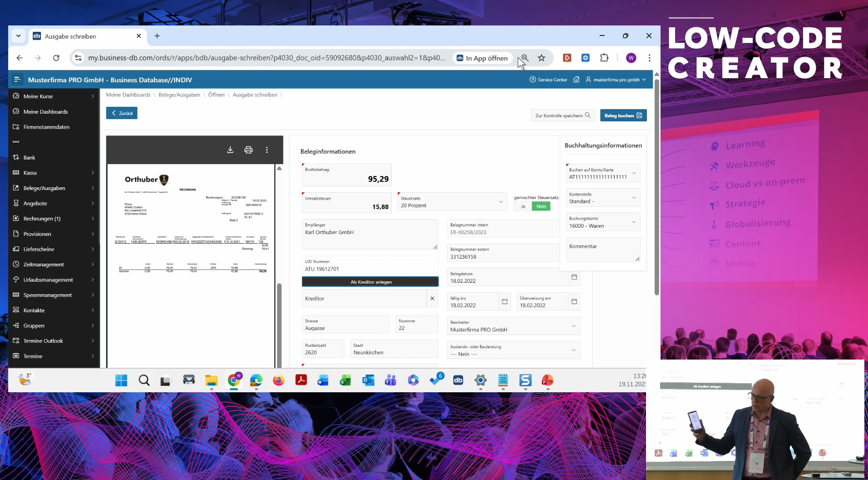The width and height of the screenshot is (868, 480).
Task: Open calendar for Überweisung am date
Action: [574, 301]
